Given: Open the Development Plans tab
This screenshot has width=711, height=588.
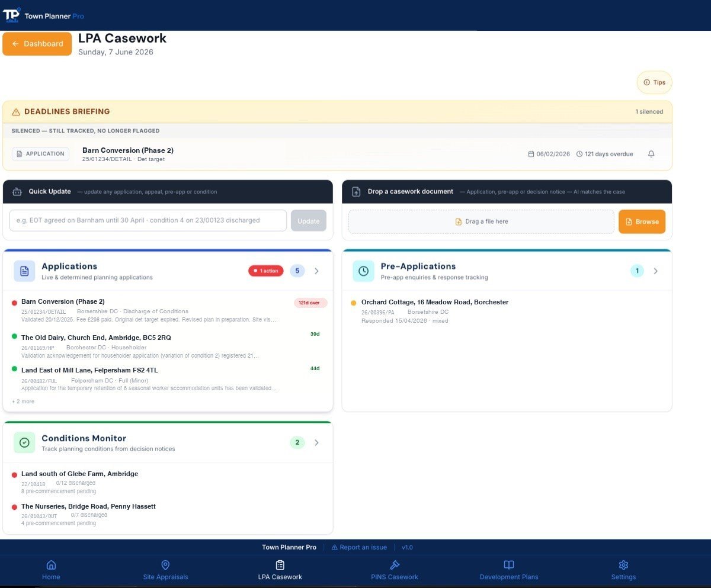Looking at the screenshot, I should 509,570.
